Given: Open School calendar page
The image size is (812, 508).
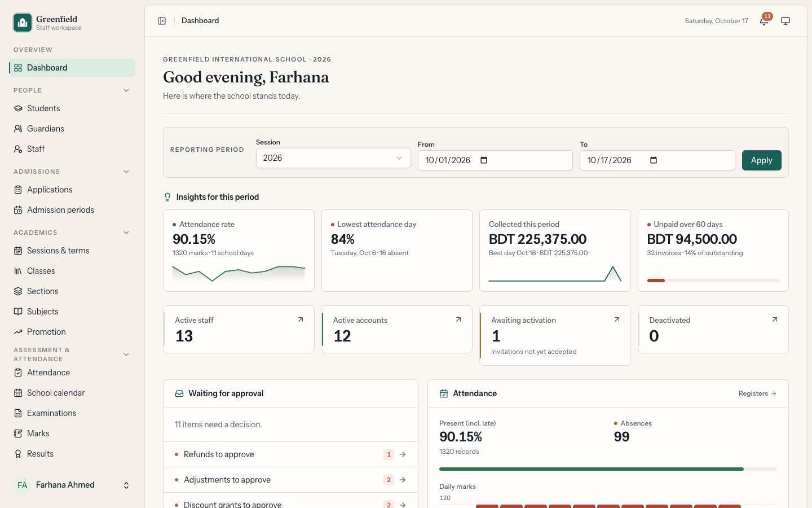Looking at the screenshot, I should pyautogui.click(x=72, y=393).
